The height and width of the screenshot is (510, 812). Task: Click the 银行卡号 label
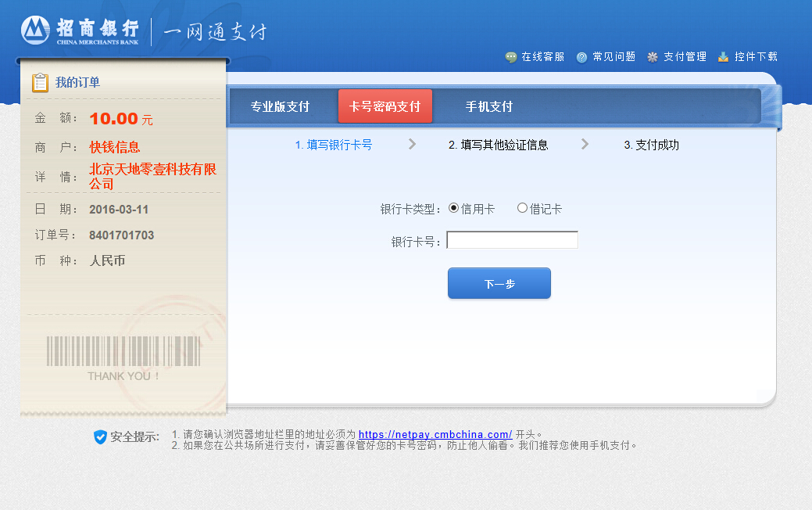click(x=416, y=242)
